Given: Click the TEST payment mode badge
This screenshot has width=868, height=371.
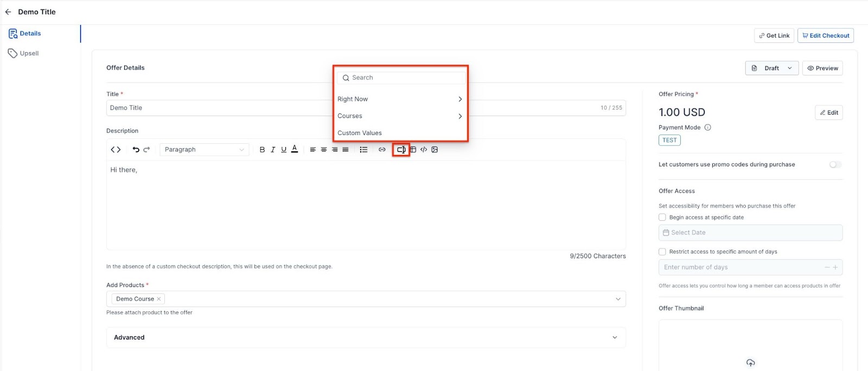Looking at the screenshot, I should click(669, 140).
